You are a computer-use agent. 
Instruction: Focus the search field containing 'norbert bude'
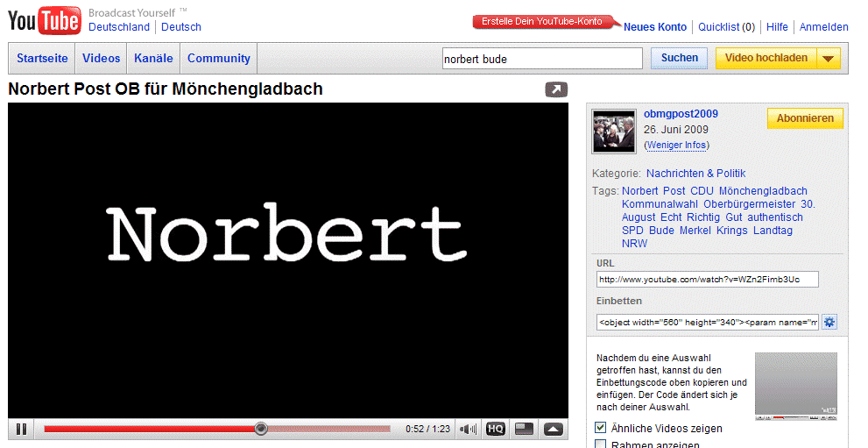pyautogui.click(x=542, y=59)
